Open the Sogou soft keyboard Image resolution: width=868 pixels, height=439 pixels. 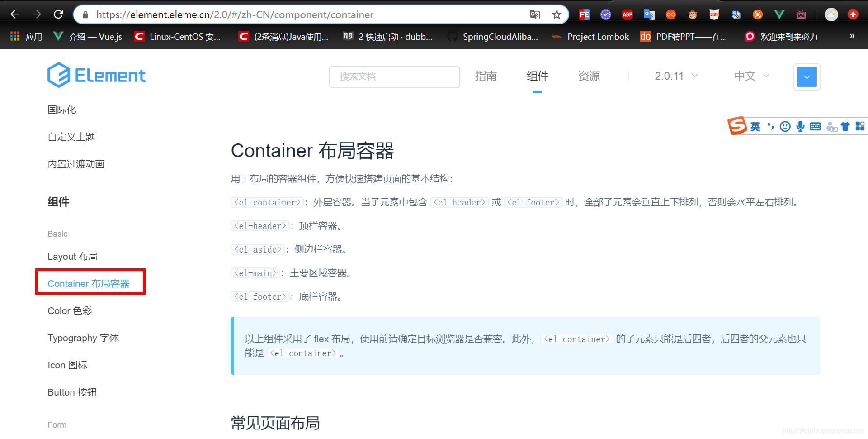click(815, 126)
